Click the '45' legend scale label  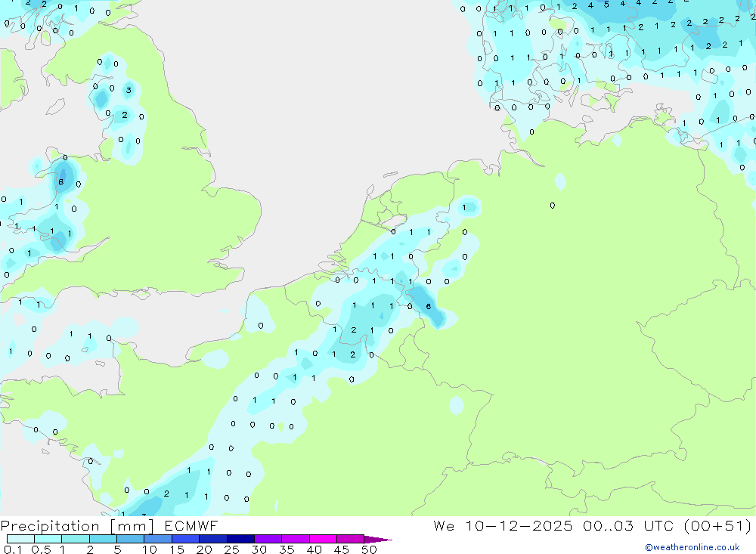click(x=342, y=549)
